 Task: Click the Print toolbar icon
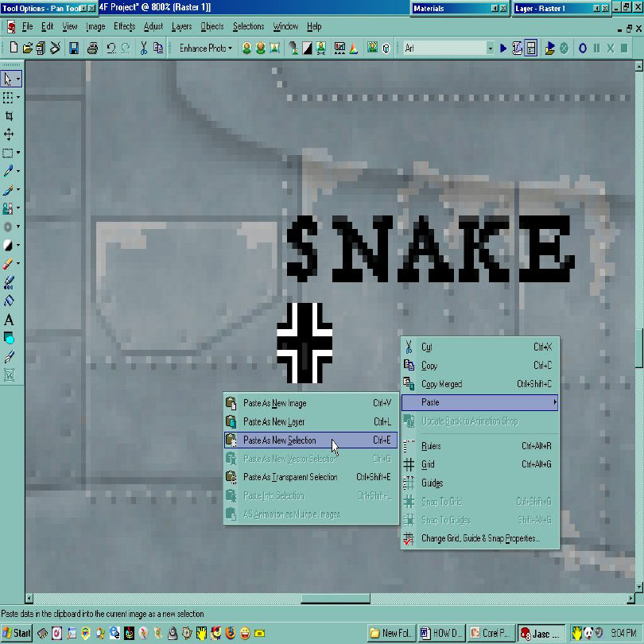coord(92,48)
